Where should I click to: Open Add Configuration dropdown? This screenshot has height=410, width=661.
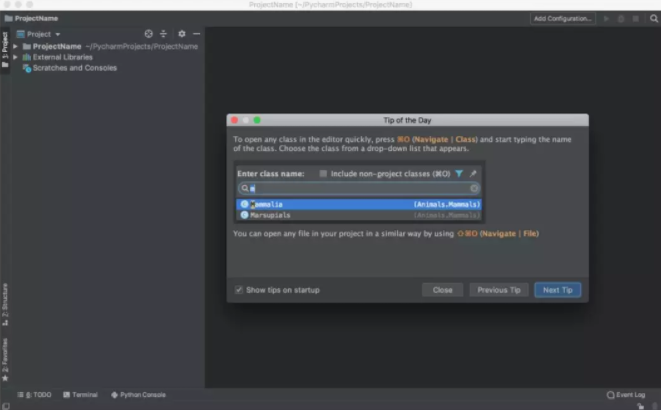[x=562, y=19]
